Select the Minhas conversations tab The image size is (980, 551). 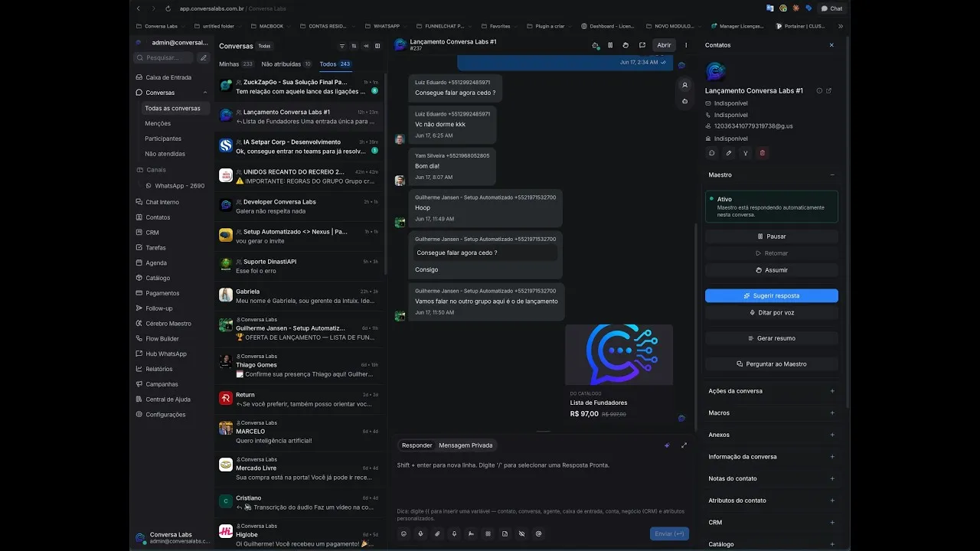237,64
